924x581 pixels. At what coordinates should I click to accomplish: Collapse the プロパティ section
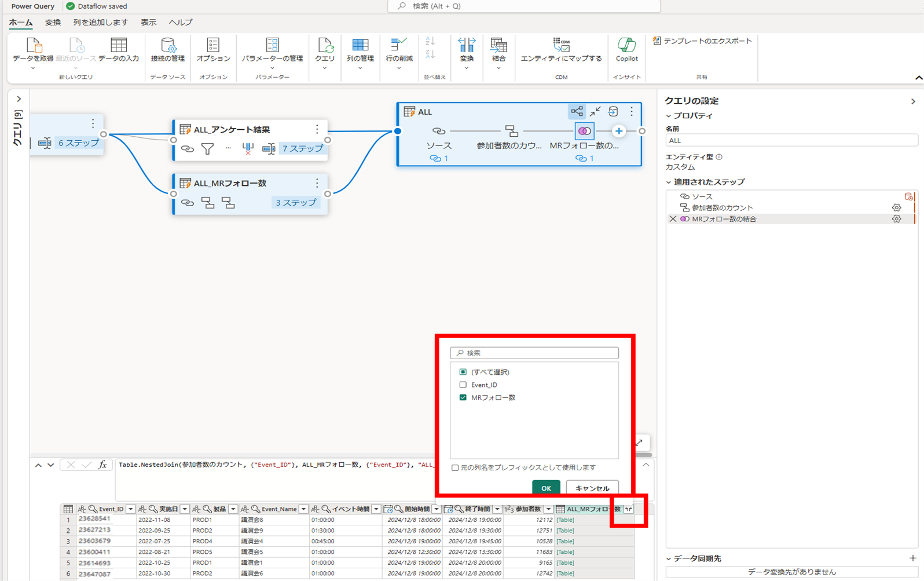[669, 116]
